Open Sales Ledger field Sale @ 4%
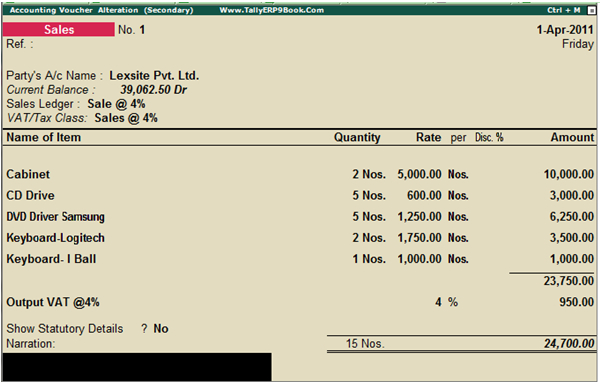 click(x=116, y=104)
